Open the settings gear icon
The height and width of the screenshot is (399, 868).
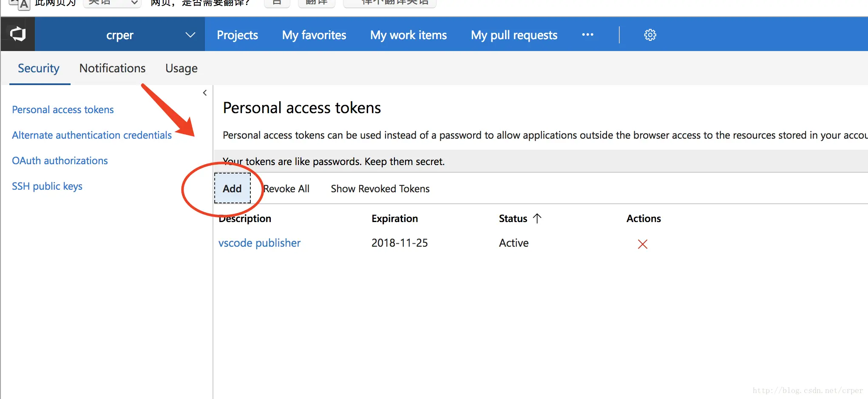tap(650, 35)
